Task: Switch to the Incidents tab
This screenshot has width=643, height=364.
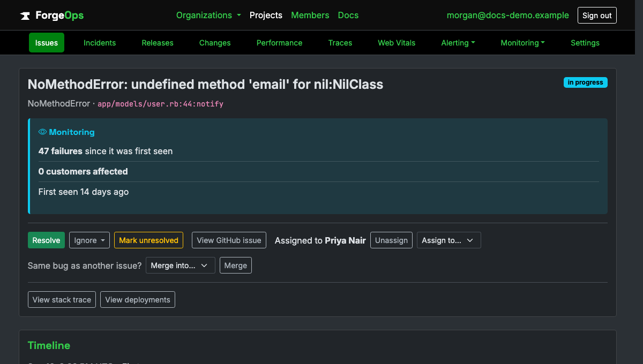Action: click(100, 43)
